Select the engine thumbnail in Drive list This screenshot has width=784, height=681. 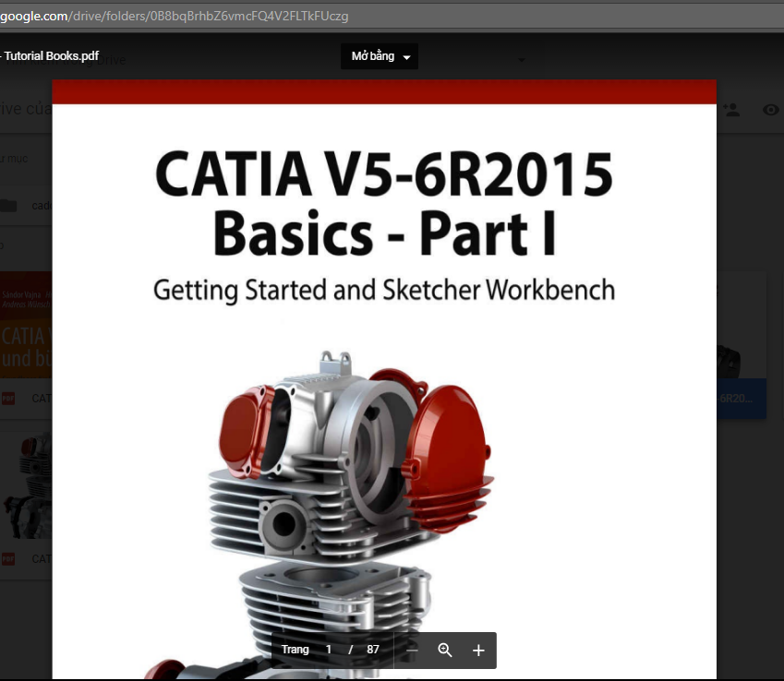(x=26, y=484)
